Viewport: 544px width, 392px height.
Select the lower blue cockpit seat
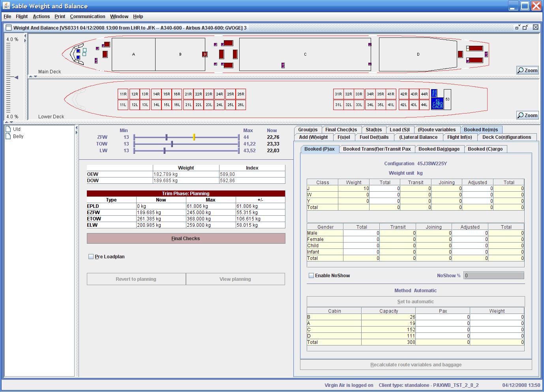pos(78,58)
